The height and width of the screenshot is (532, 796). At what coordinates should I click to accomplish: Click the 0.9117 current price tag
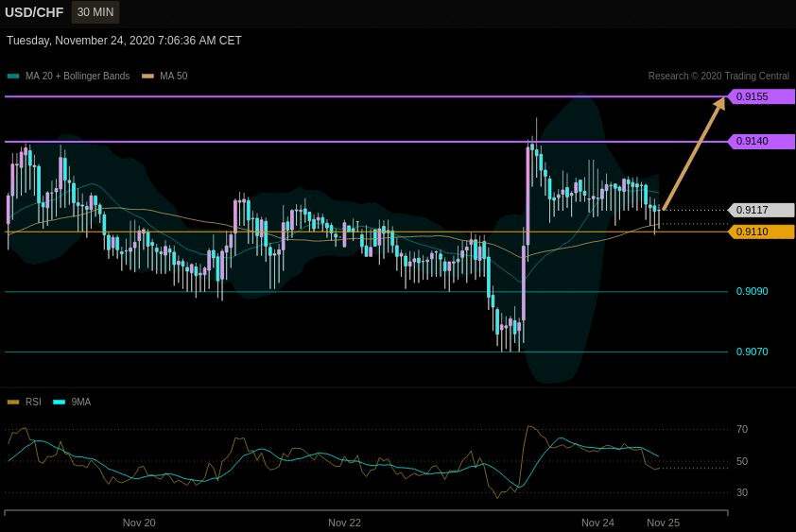[761, 210]
